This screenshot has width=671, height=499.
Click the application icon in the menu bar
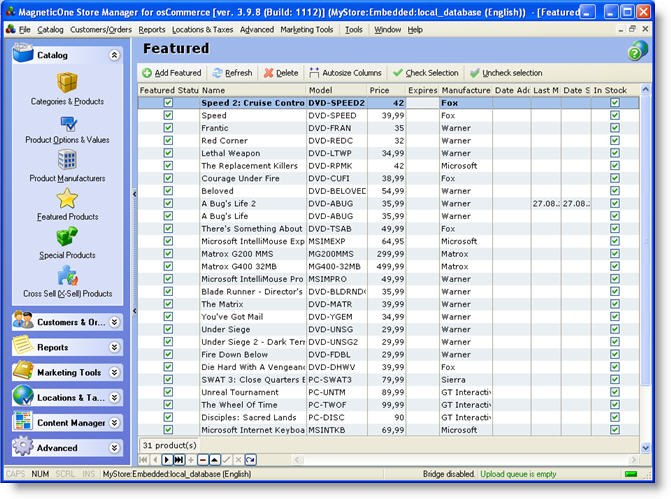11,29
